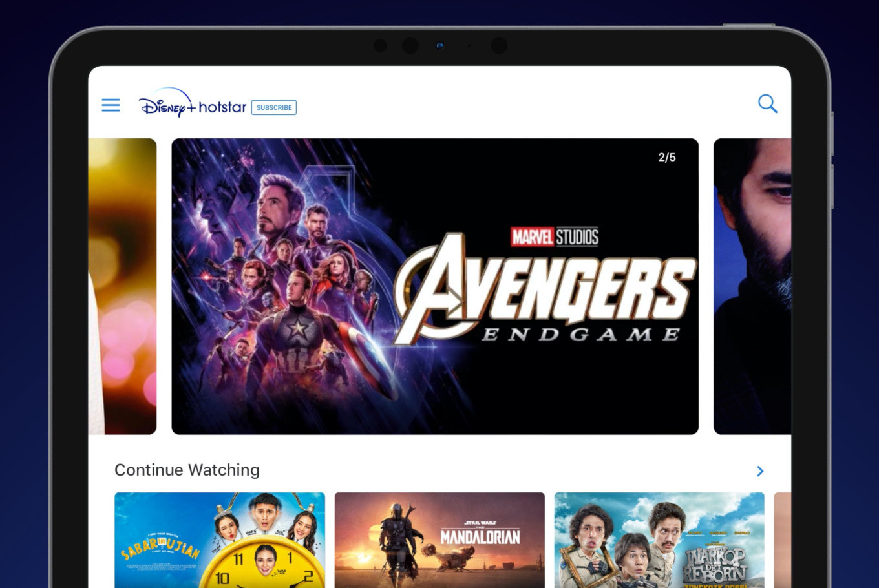This screenshot has height=588, width=879.
Task: Resume the Sabar Ini Ujian movie
Action: [220, 540]
